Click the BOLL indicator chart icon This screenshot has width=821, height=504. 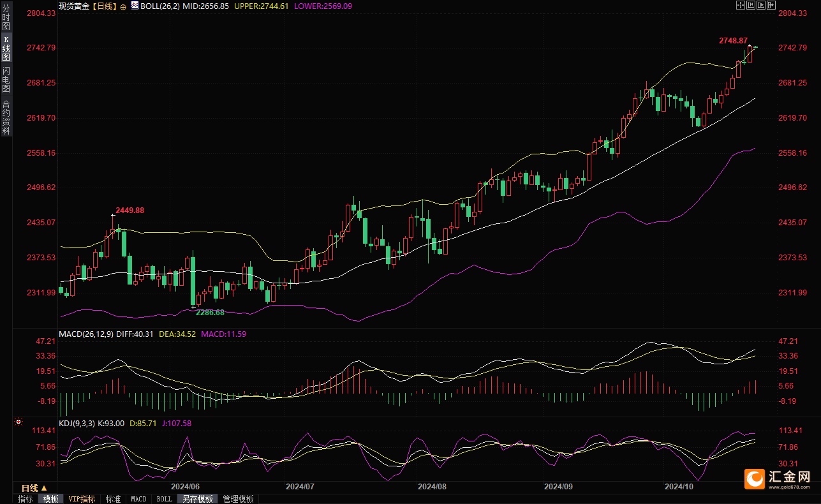click(135, 5)
